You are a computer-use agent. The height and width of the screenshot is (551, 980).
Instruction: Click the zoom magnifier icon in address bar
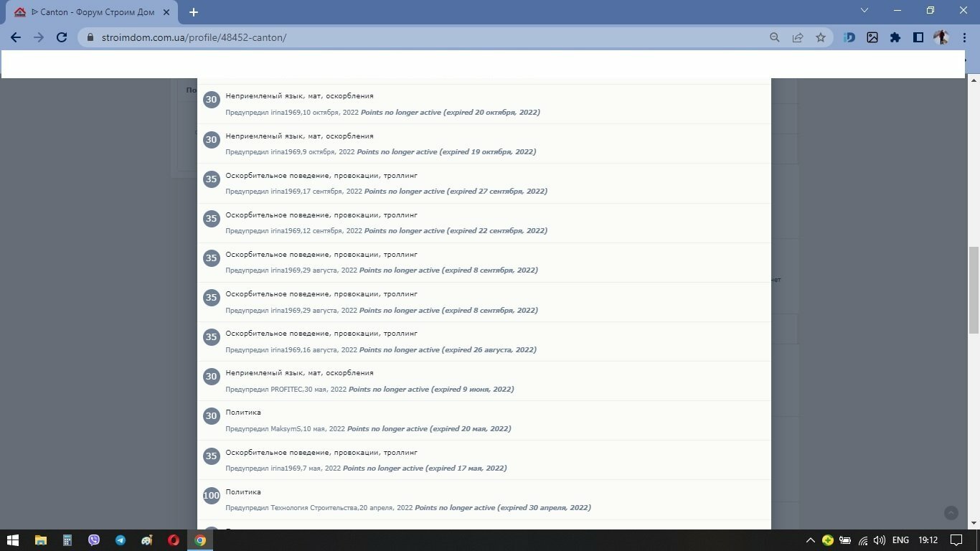pyautogui.click(x=775, y=37)
